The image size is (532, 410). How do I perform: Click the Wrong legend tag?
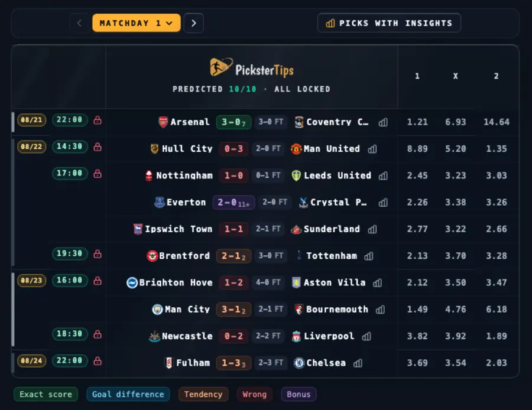[254, 395]
